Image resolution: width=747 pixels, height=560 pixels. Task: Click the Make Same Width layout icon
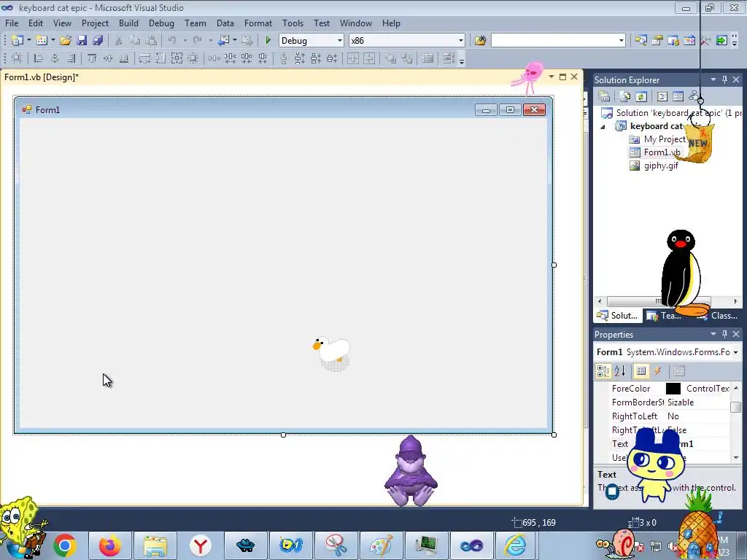coord(144,58)
